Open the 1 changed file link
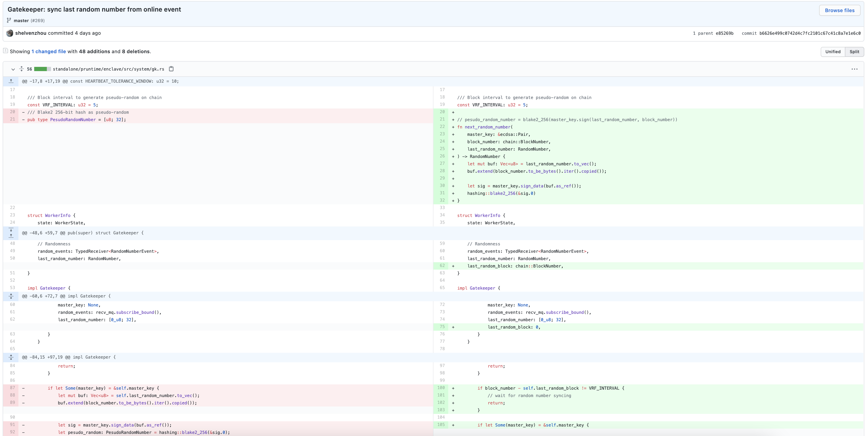The width and height of the screenshot is (868, 436). pyautogui.click(x=48, y=52)
